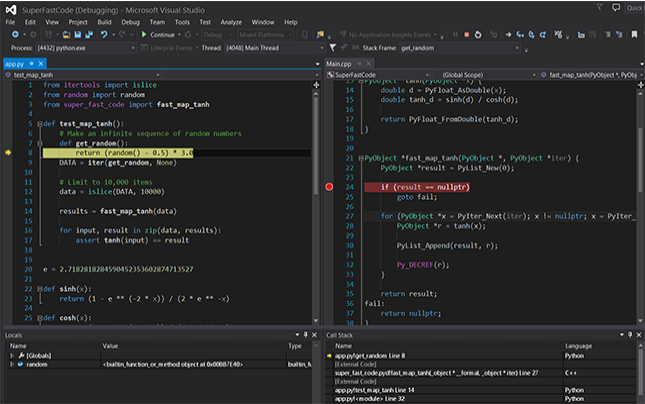Collapse the fast_map_tanh block at line 21

(361, 158)
